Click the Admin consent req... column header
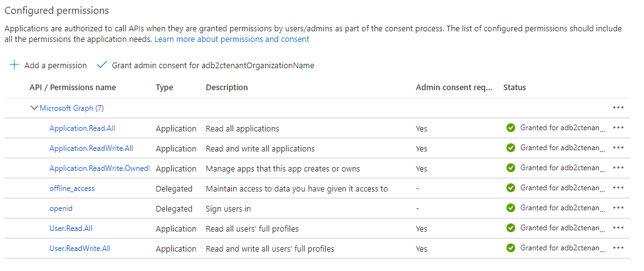 coord(454,87)
